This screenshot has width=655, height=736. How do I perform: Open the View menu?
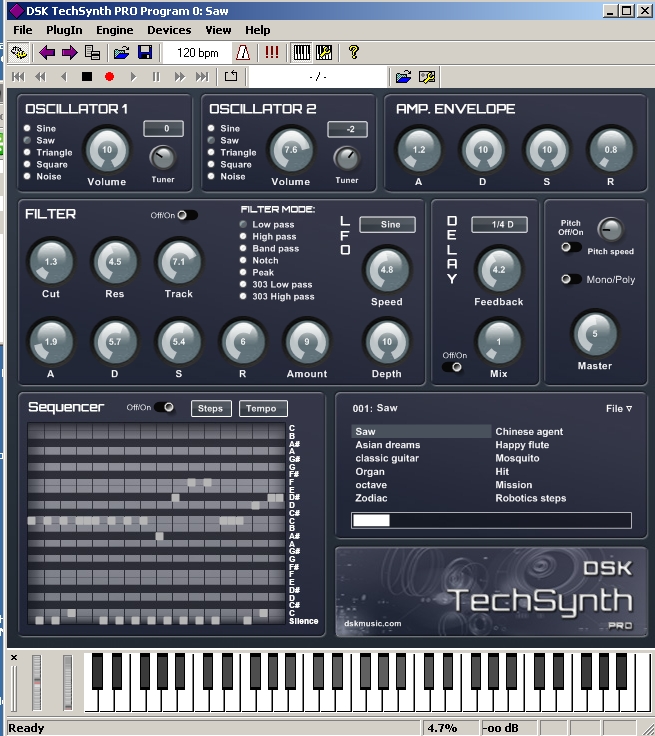pyautogui.click(x=218, y=30)
